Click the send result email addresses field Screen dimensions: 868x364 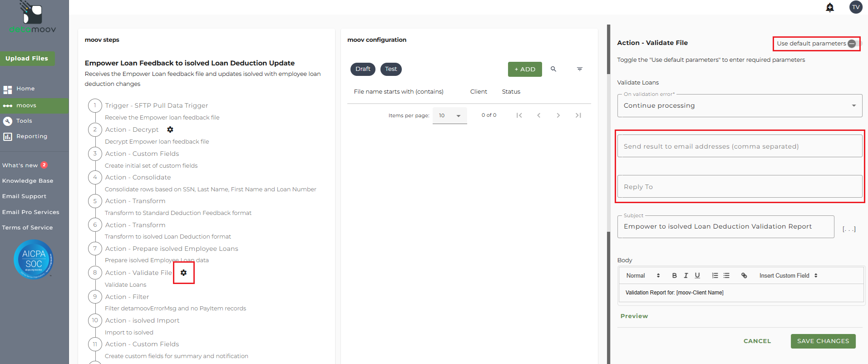740,146
